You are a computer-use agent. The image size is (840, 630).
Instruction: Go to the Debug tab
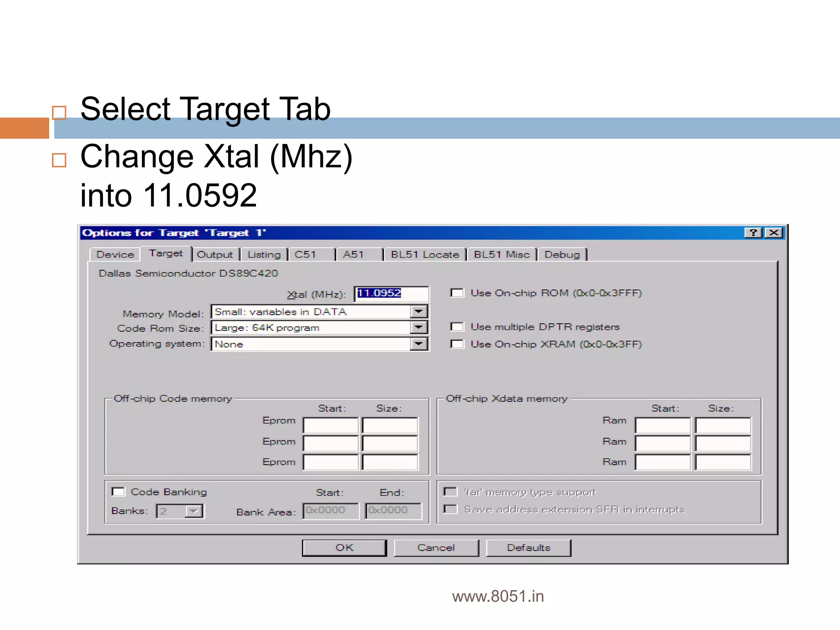(x=562, y=255)
